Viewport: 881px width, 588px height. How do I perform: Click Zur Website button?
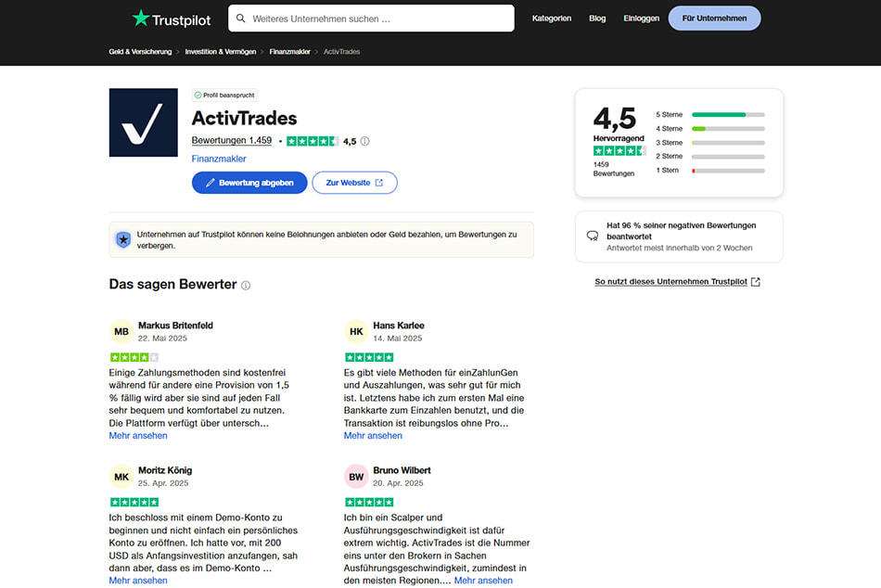[x=354, y=183]
